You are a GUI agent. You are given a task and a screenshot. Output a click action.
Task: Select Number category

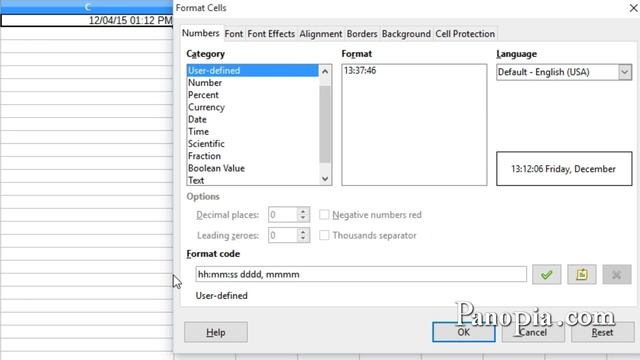click(x=253, y=83)
